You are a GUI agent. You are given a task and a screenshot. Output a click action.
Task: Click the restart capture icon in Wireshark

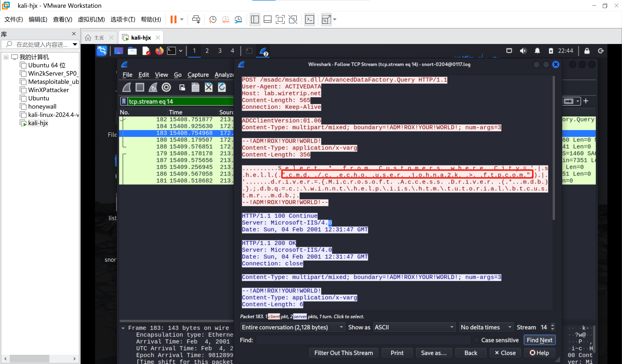tap(153, 87)
